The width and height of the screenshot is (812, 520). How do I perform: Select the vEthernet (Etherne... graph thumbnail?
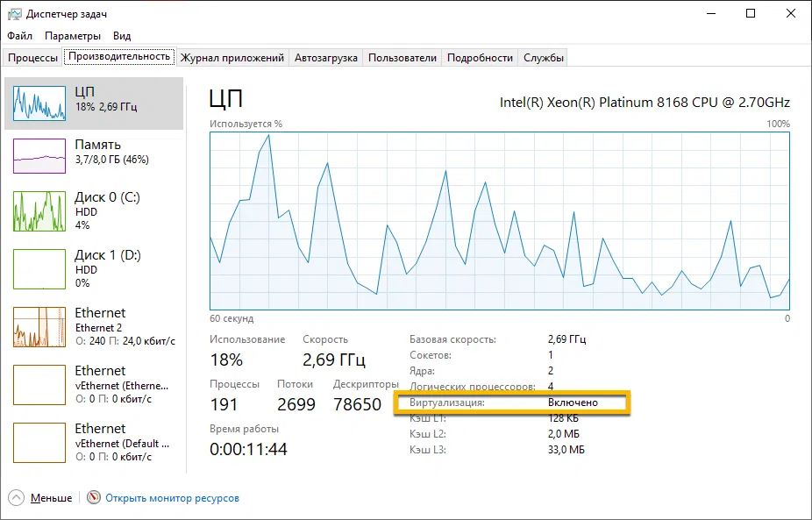coord(39,385)
